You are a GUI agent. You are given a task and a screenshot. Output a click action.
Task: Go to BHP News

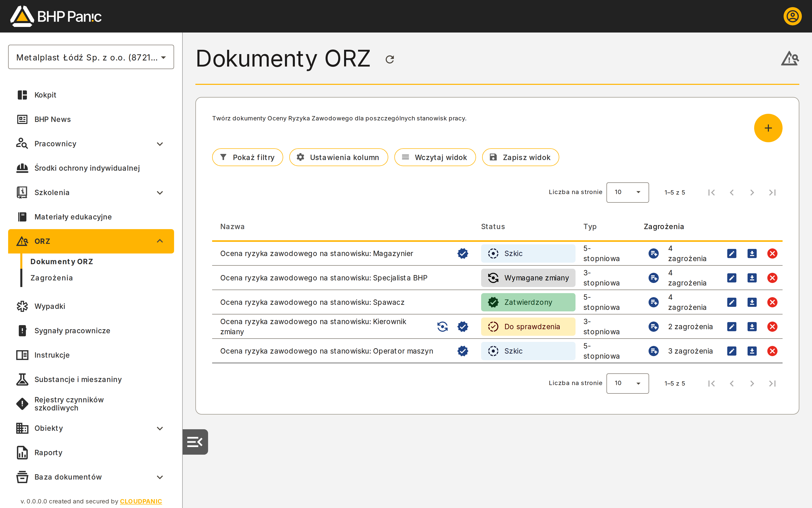(x=91, y=119)
